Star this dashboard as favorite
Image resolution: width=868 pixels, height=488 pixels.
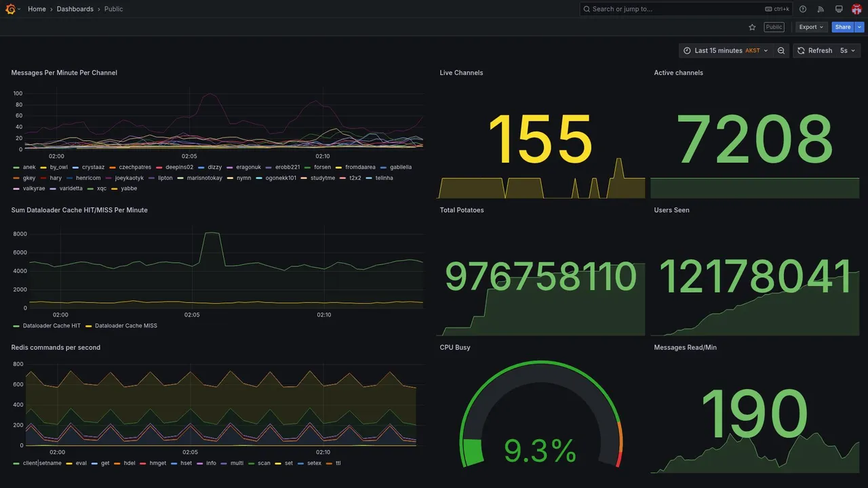(752, 27)
